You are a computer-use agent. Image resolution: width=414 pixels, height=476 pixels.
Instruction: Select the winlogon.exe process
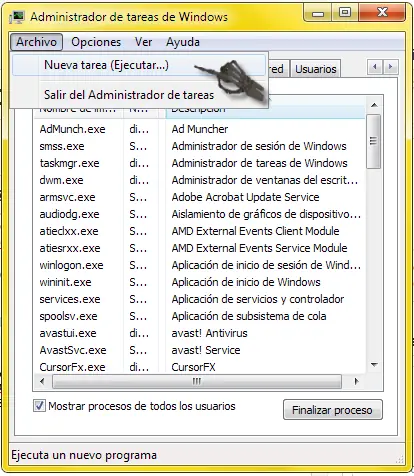pyautogui.click(x=71, y=265)
